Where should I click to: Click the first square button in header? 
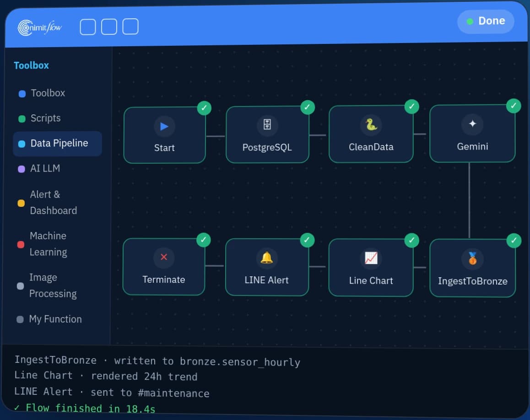(88, 27)
